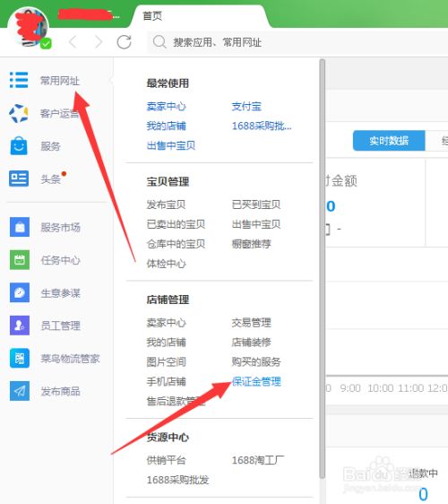Viewport: 448px width, 504px height.
Task: Click the 任务中心 calendar icon
Action: [x=20, y=260]
